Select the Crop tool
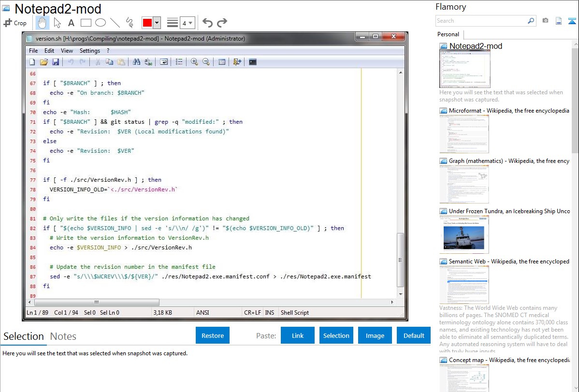 tap(15, 23)
